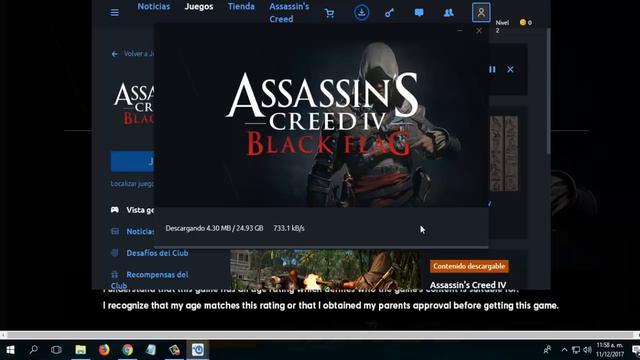Go to the Noticias tab
Viewport: 640px width, 360px height.
click(153, 7)
